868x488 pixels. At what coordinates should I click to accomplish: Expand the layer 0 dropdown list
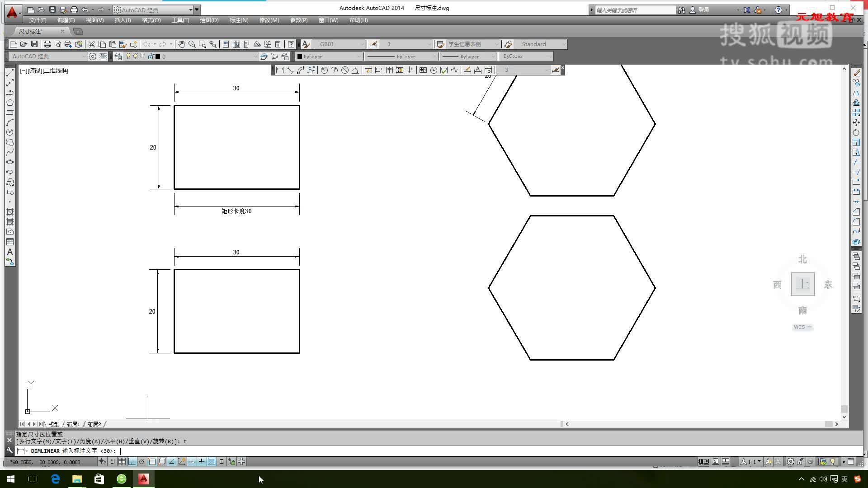tap(255, 56)
